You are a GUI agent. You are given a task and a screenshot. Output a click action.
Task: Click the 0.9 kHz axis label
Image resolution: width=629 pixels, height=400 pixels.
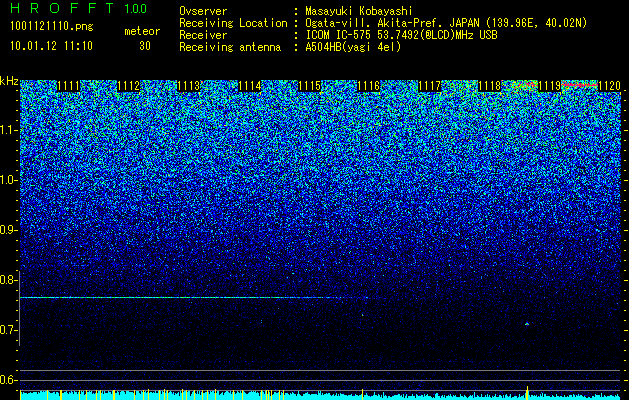(x=8, y=230)
